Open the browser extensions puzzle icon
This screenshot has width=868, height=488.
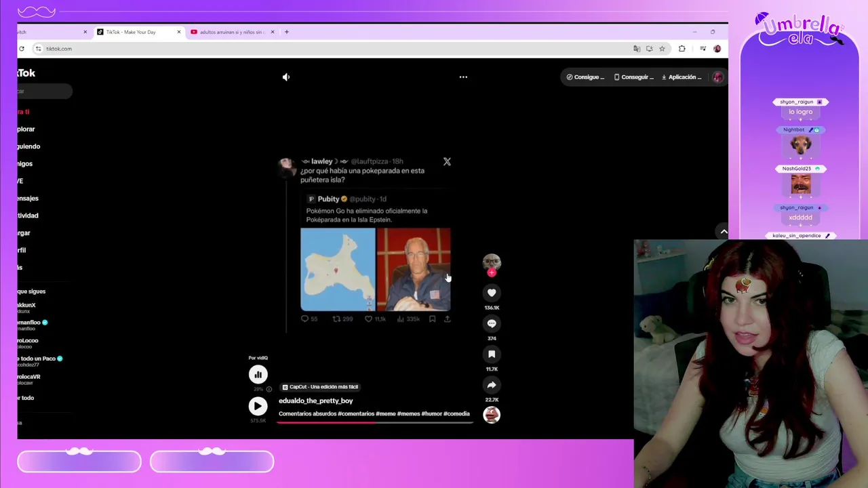[x=682, y=49]
